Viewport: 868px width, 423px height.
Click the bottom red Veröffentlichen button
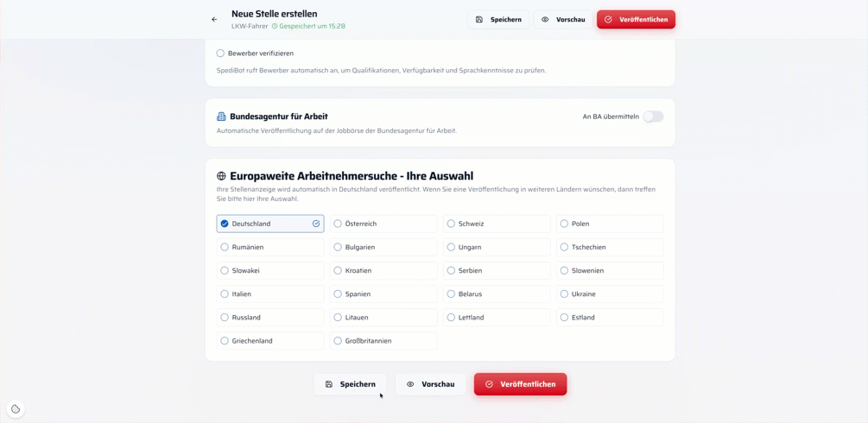[520, 384]
